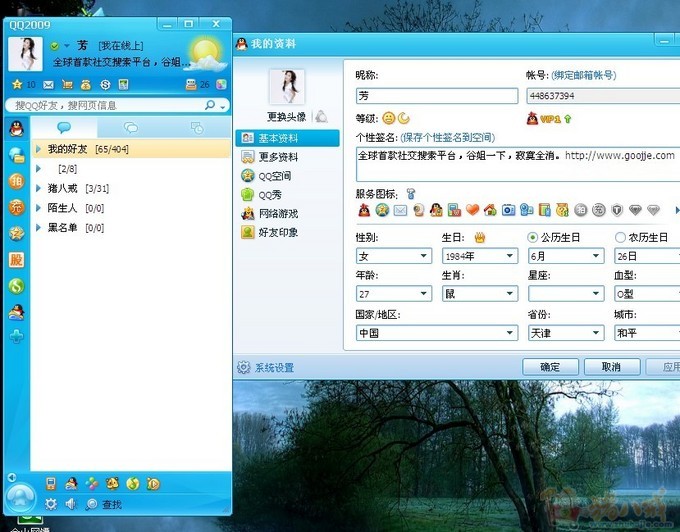The height and width of the screenshot is (532, 680).
Task: Click the birthday crown icon
Action: pos(480,237)
